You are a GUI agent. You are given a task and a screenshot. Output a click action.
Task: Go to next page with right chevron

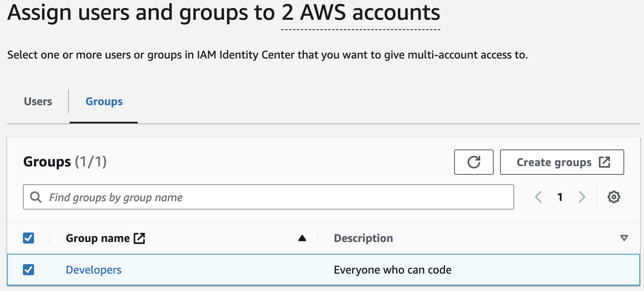pos(581,197)
